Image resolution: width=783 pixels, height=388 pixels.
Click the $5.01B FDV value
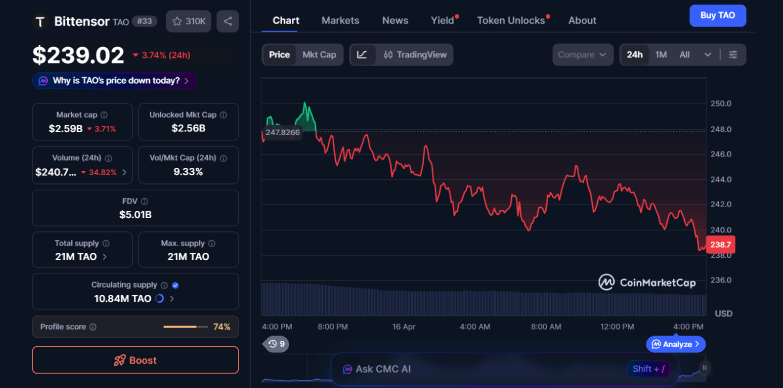[x=135, y=215]
